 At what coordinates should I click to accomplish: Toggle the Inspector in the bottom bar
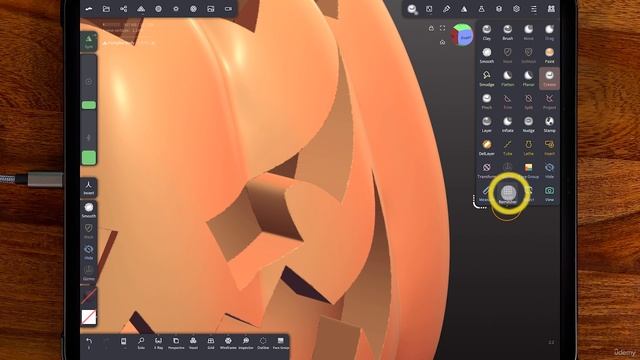(x=246, y=343)
